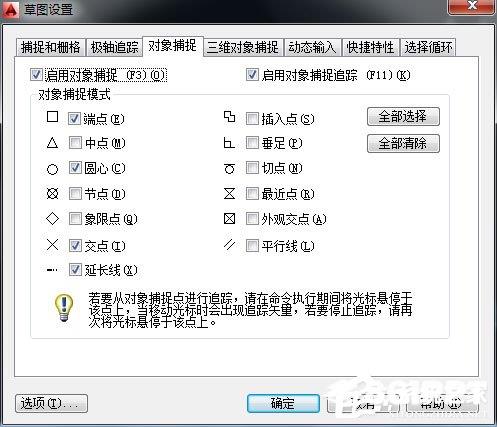Screen dimensions: 497x427
Task: Click the hourglass Nearest snap icon
Action: pyautogui.click(x=229, y=193)
